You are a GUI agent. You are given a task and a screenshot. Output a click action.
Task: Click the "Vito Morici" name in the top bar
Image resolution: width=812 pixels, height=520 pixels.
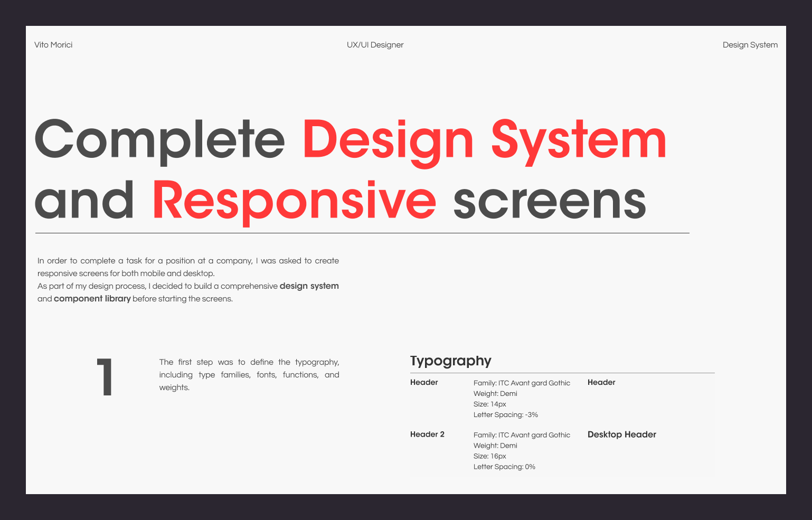coord(53,45)
